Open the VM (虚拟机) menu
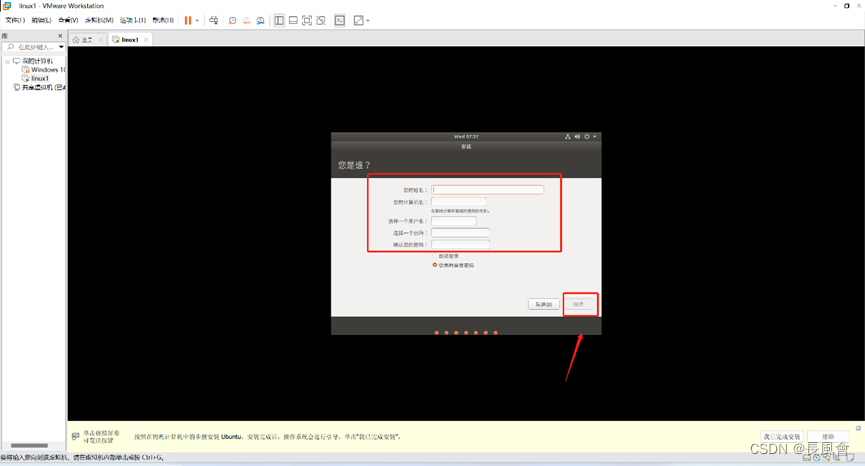The width and height of the screenshot is (865, 466). pos(99,20)
